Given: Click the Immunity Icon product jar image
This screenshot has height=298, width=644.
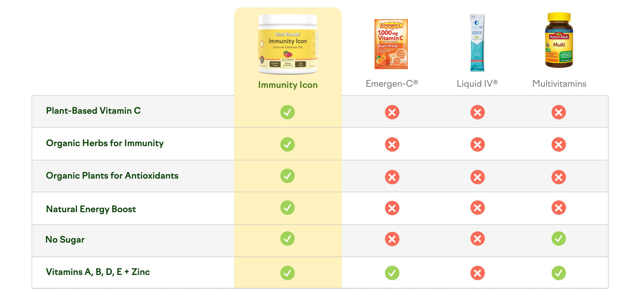Looking at the screenshot, I should coord(288,44).
